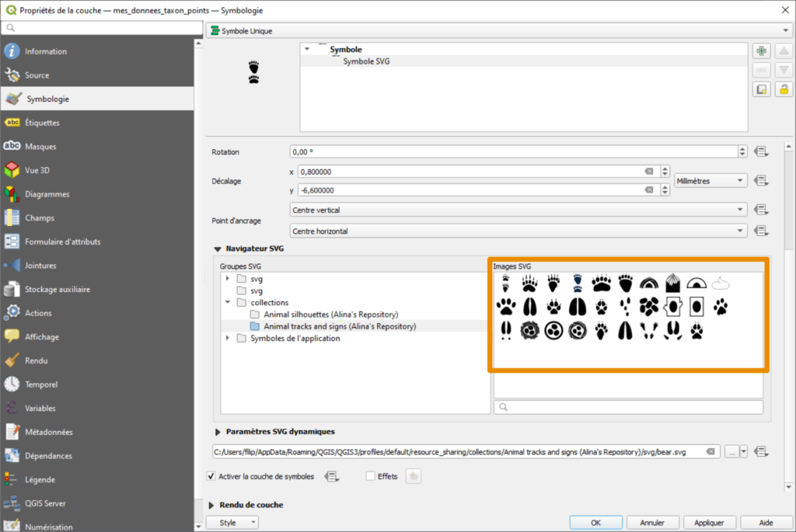Uncheck Activer la couche de symboles
The height and width of the screenshot is (532, 796).
click(211, 476)
